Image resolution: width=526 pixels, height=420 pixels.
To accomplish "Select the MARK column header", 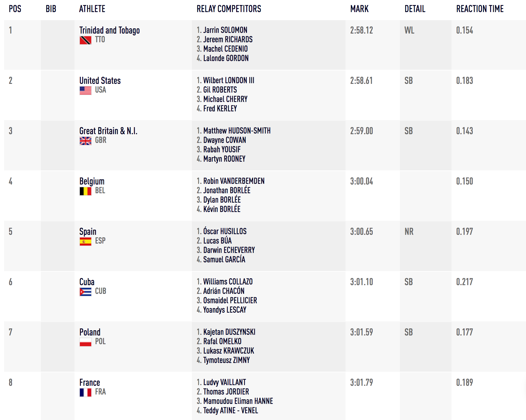I will [359, 9].
